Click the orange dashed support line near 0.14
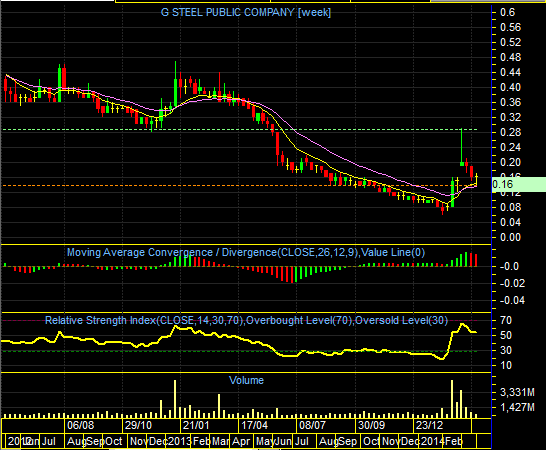546x450 pixels. click(x=240, y=185)
